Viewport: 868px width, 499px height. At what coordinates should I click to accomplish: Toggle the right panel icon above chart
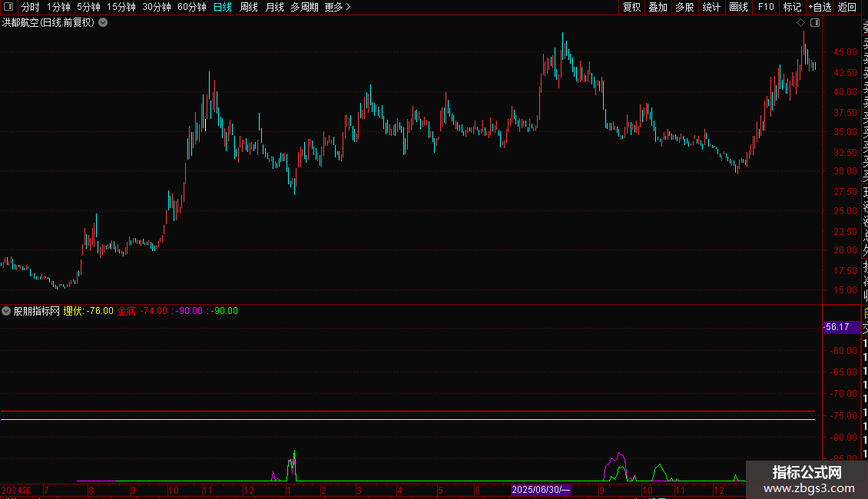coord(815,23)
